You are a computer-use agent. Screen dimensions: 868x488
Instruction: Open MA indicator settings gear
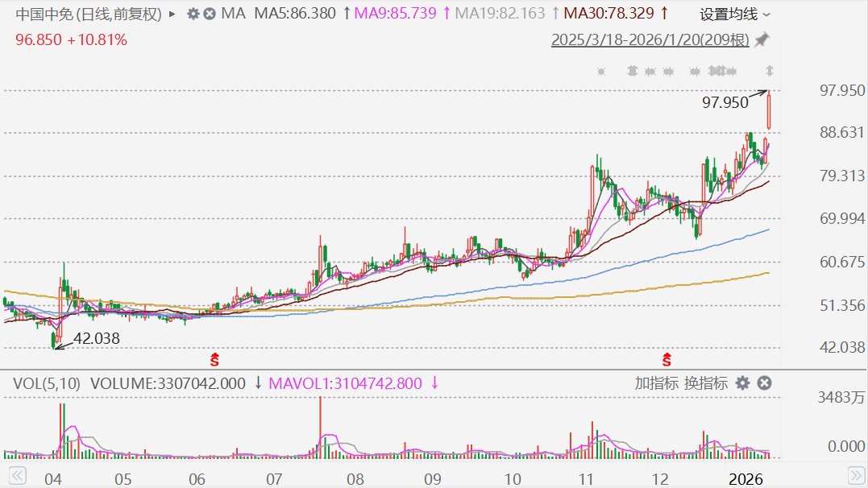tap(193, 14)
